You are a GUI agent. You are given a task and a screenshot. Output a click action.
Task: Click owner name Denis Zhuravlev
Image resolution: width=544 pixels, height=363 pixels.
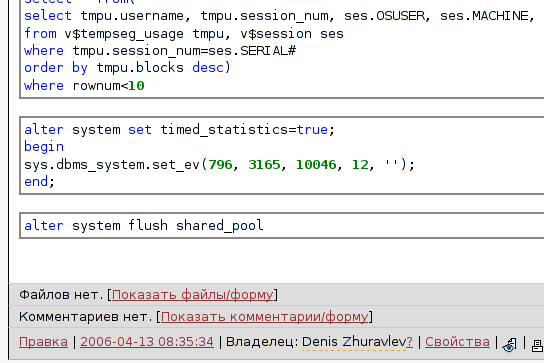[x=354, y=342]
